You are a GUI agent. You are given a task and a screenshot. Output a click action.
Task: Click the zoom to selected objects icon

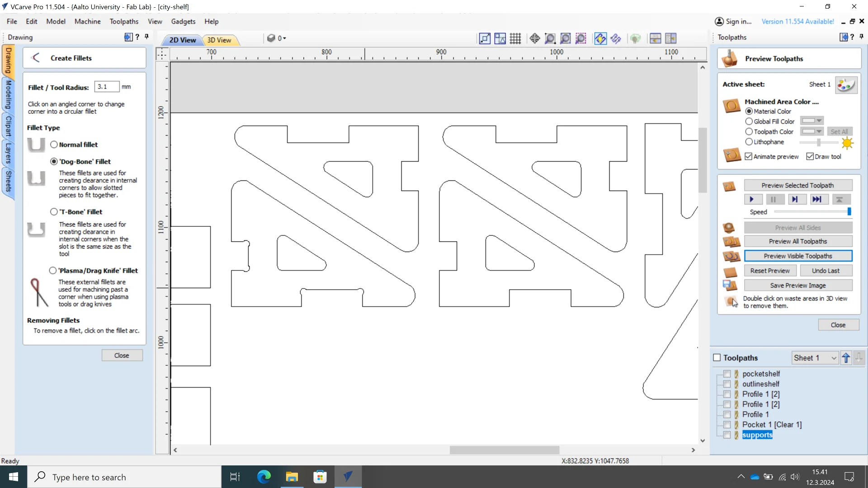click(x=581, y=38)
